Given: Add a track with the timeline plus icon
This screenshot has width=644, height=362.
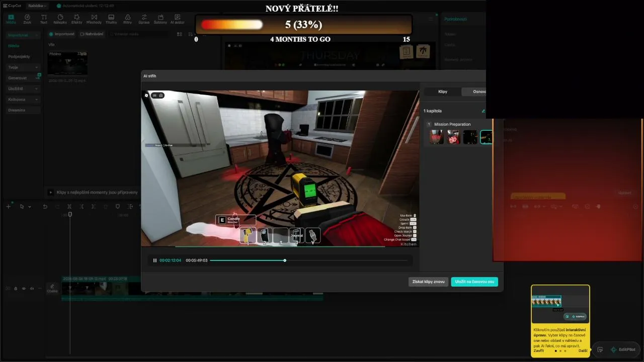Looking at the screenshot, I should point(8,207).
